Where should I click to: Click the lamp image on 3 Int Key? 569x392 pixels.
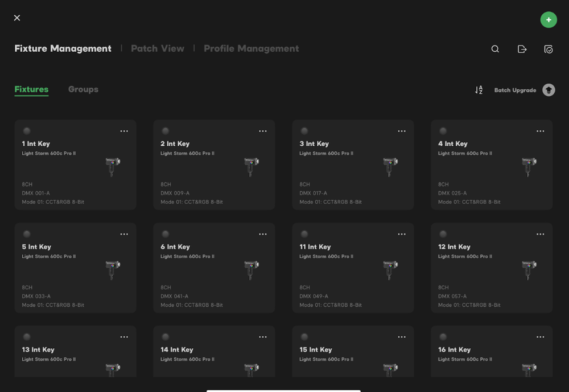390,166
